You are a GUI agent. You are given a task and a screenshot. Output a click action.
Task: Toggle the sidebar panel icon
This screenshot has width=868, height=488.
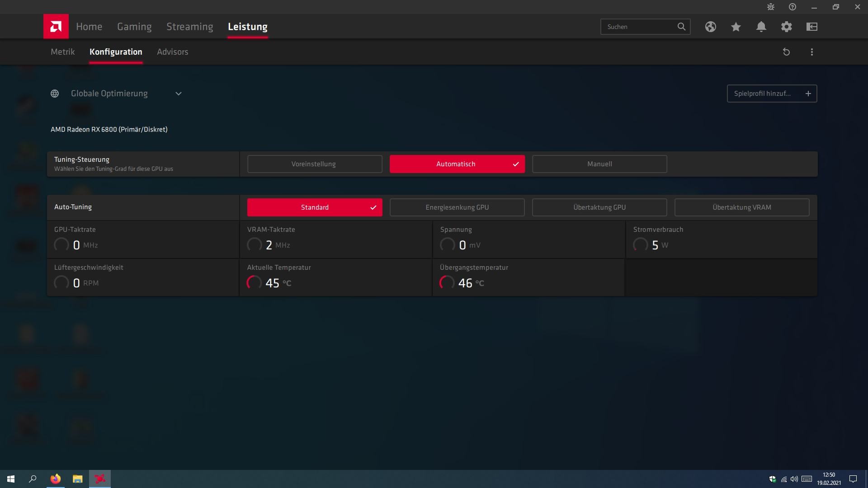[812, 27]
